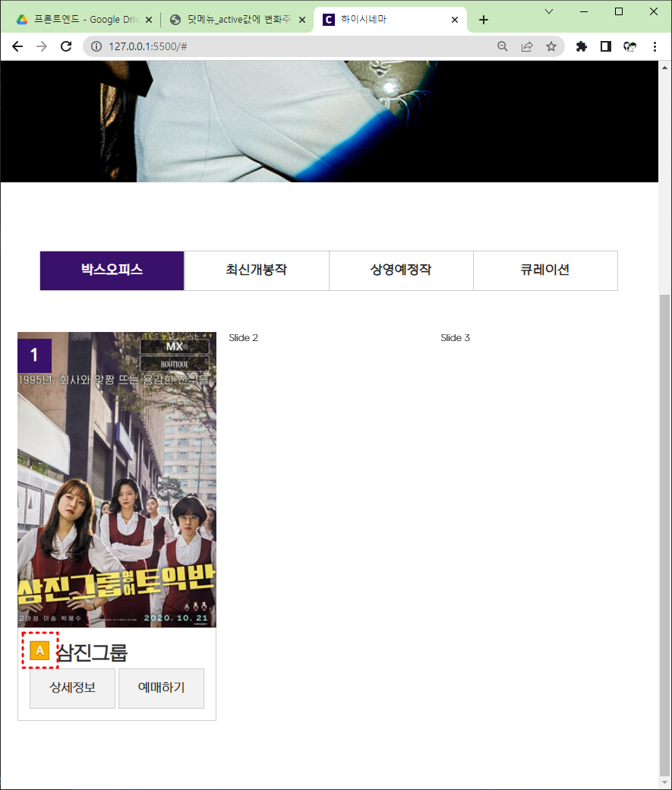Open the Extensions puzzle icon
The height and width of the screenshot is (790, 672).
(582, 46)
